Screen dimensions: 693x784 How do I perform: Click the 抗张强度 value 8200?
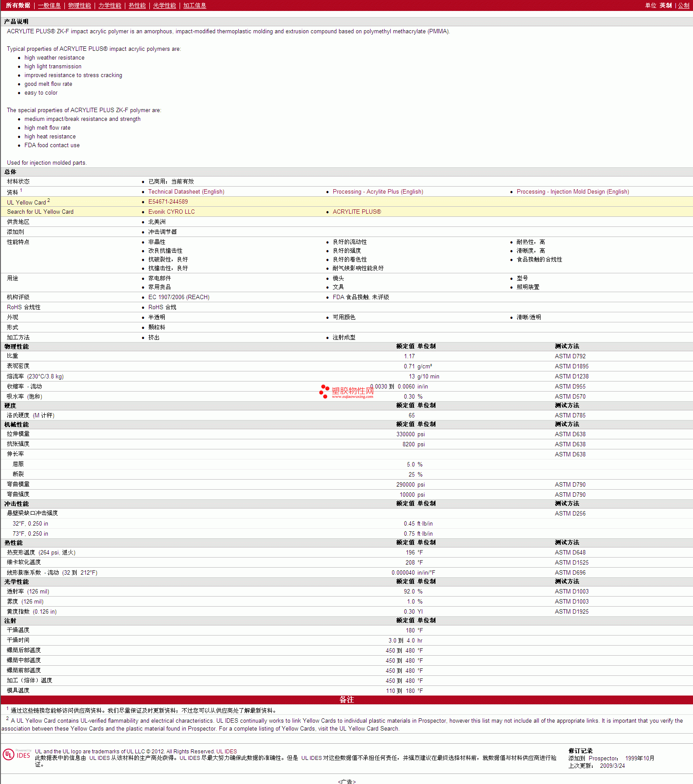[409, 444]
